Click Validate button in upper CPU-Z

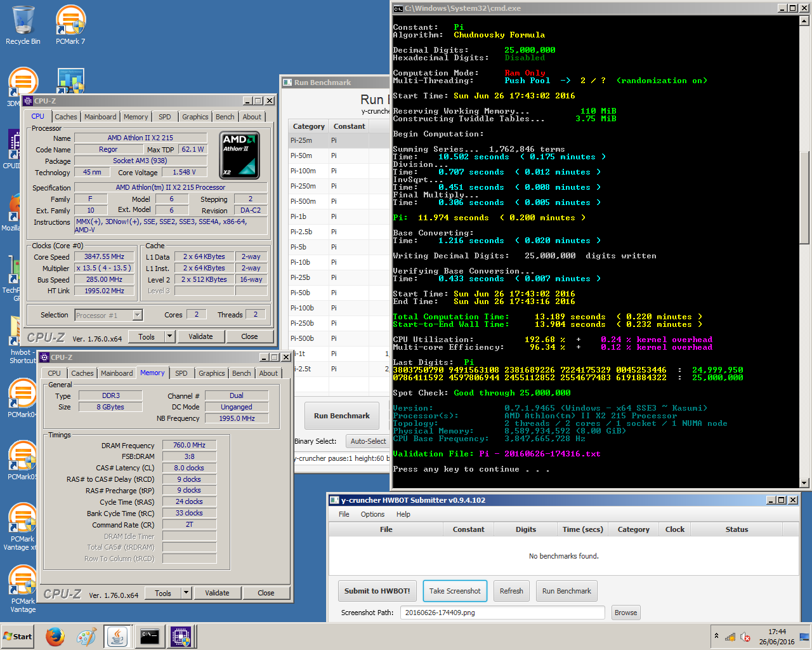(x=200, y=336)
